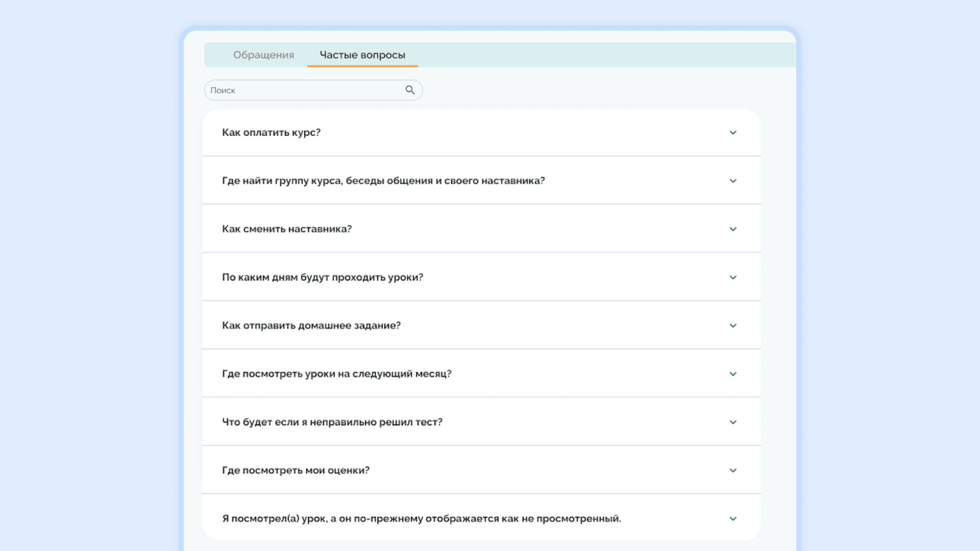The width and height of the screenshot is (980, 551).
Task: Click the question text Как оплатить курс?
Action: pos(271,133)
